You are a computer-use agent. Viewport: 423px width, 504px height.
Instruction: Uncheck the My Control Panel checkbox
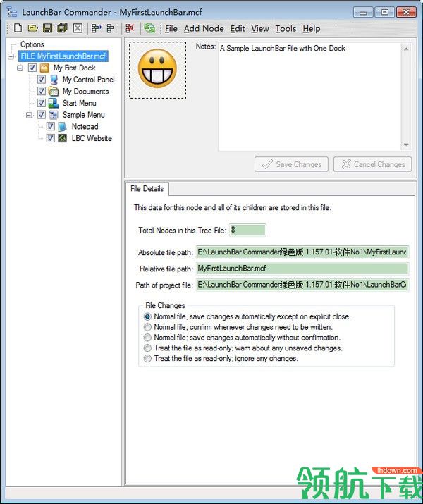point(42,80)
